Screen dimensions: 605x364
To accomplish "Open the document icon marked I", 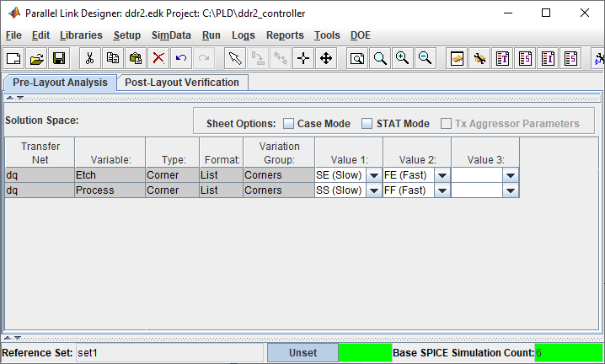I will (x=548, y=58).
